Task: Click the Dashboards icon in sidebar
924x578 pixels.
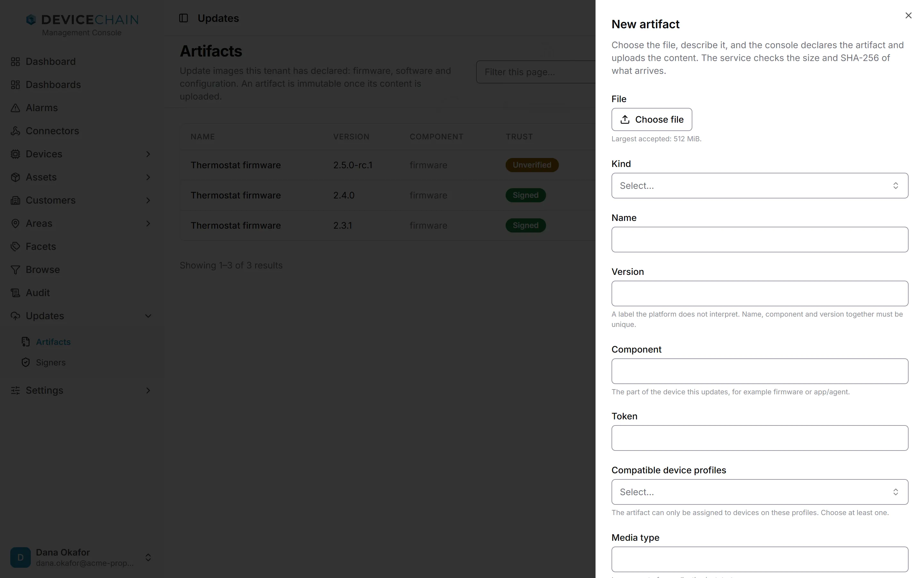Action: coord(15,85)
